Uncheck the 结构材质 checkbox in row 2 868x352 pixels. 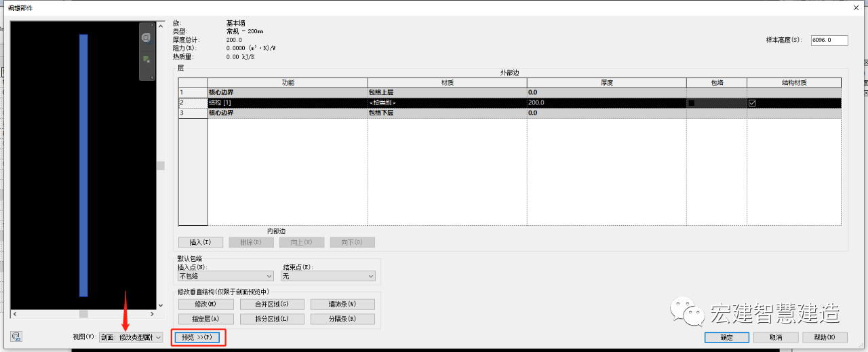click(x=751, y=103)
